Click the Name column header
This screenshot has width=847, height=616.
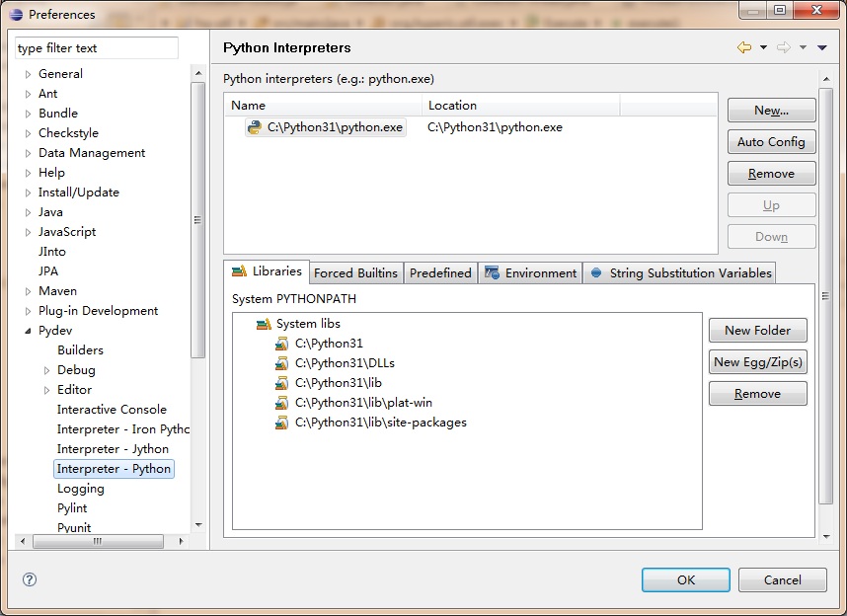(x=323, y=106)
